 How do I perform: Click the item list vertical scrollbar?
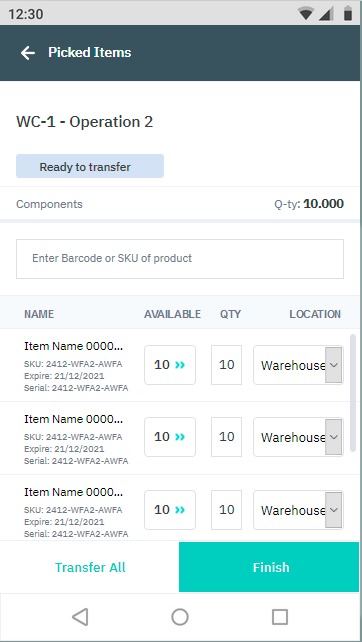click(x=353, y=393)
